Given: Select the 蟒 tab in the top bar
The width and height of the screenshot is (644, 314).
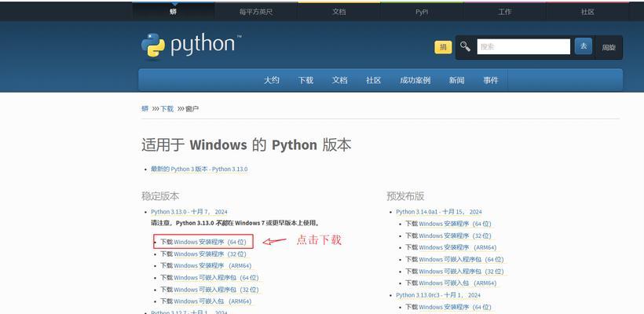Looking at the screenshot, I should (x=174, y=12).
